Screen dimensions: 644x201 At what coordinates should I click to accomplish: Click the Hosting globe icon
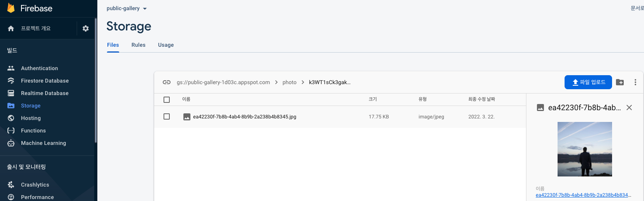[x=11, y=118]
